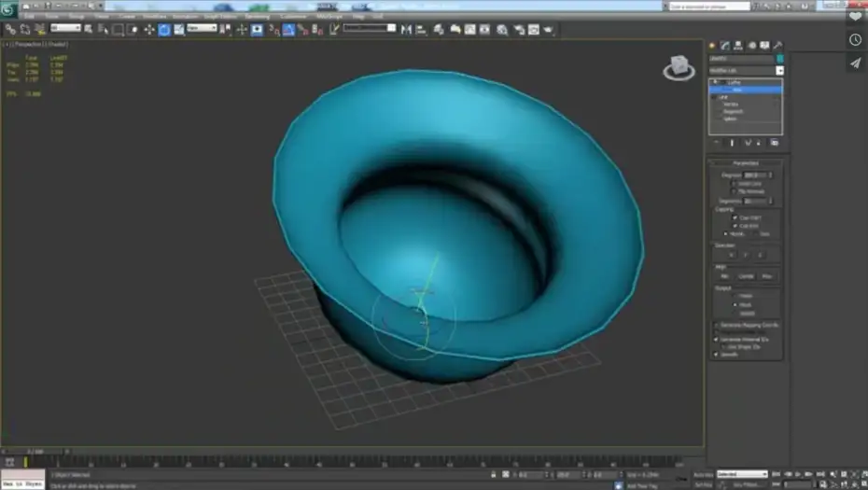Select the Select and Link tool
868x490 pixels.
click(x=10, y=29)
